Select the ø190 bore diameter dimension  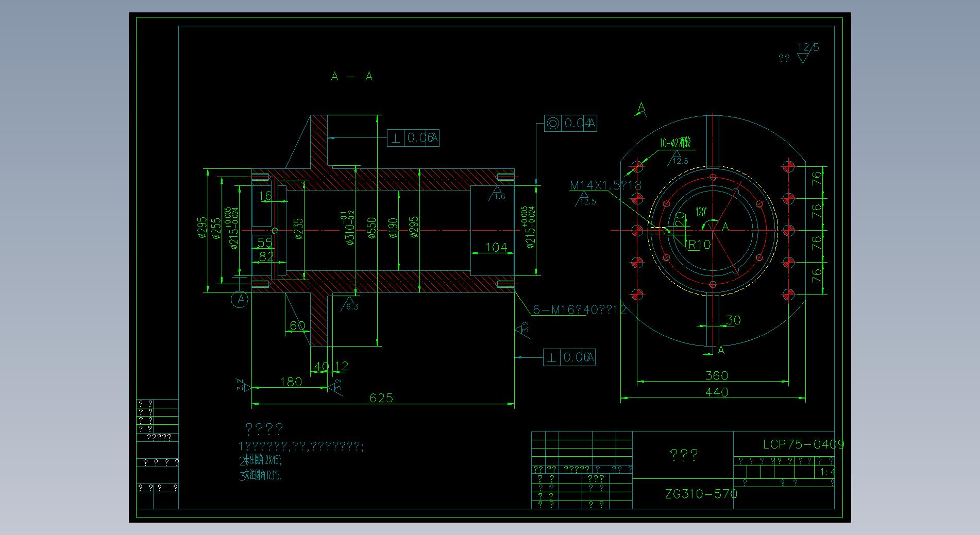pos(393,229)
